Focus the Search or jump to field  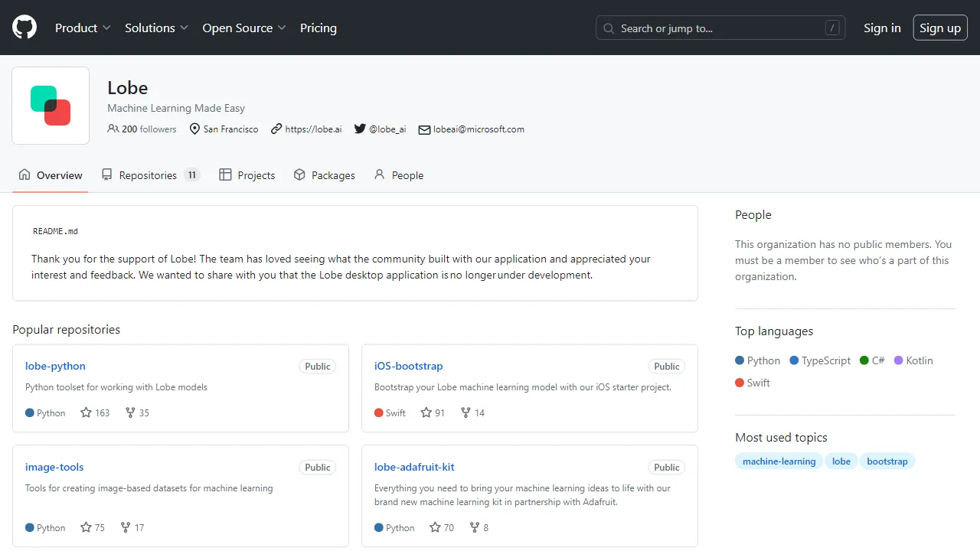[720, 28]
